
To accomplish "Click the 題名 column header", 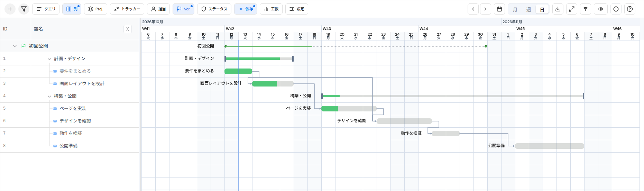I will 85,29.
